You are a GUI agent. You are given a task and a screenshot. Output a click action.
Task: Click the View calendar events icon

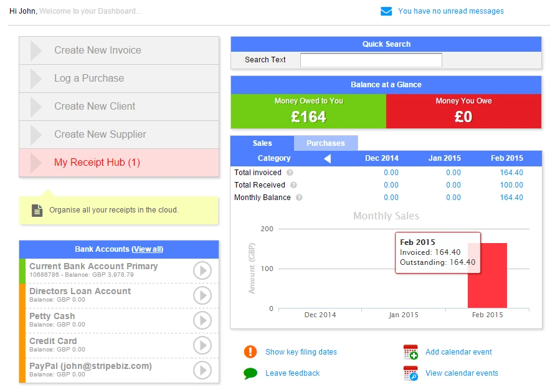coord(410,373)
